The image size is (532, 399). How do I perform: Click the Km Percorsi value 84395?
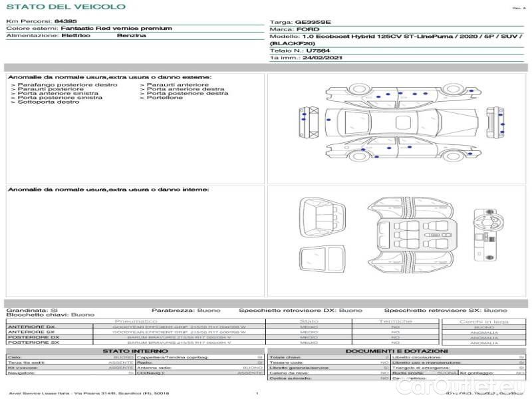click(x=65, y=22)
